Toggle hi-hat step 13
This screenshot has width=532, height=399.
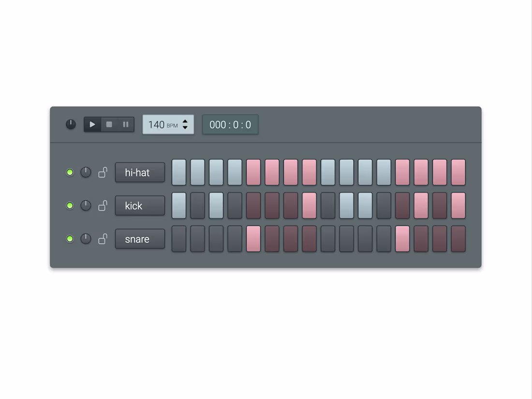point(402,172)
